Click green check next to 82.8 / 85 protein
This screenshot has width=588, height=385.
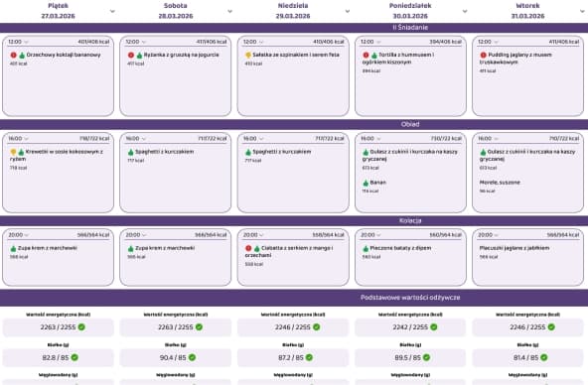pos(74,357)
